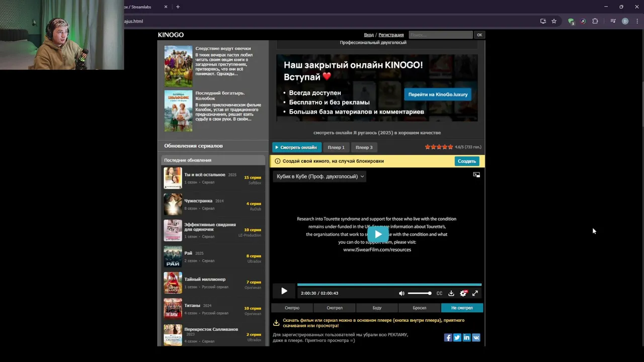
Task: Mark the film as Бросил
Action: 419,308
